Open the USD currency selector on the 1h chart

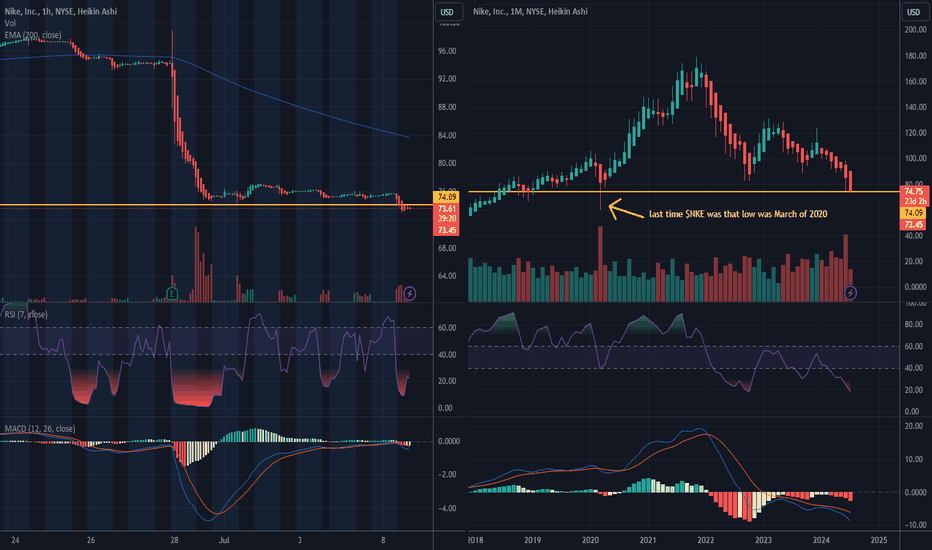coord(447,12)
